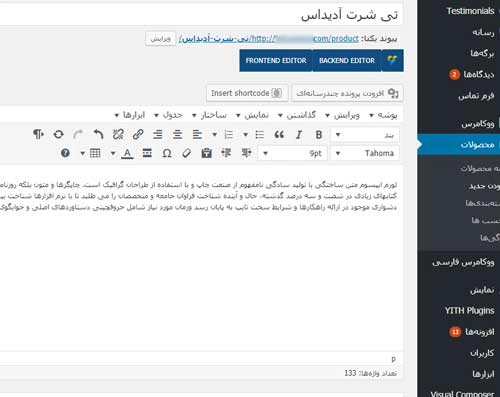Open رسانه (Media) in sidebar
The height and width of the screenshot is (397, 500).
483,32
